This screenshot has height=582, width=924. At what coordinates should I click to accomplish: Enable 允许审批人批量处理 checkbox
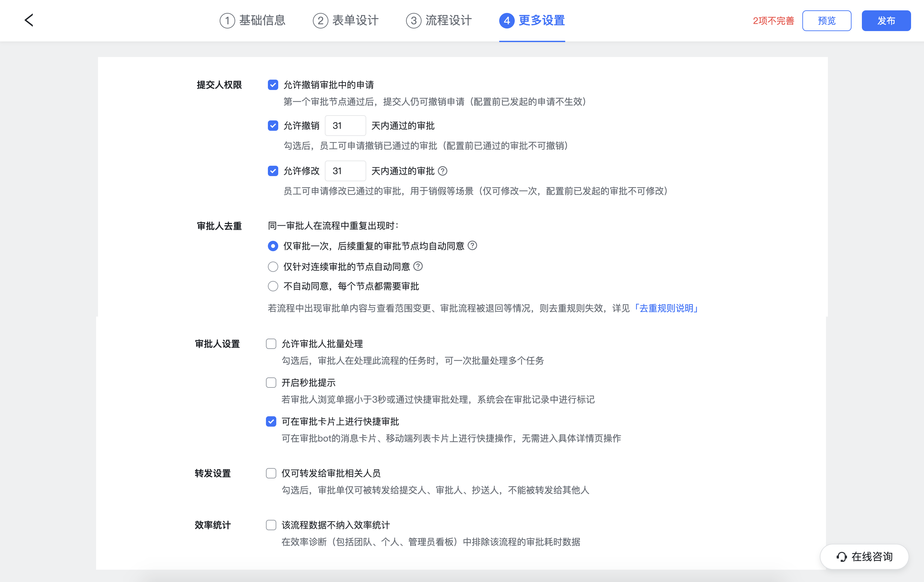[x=271, y=344]
